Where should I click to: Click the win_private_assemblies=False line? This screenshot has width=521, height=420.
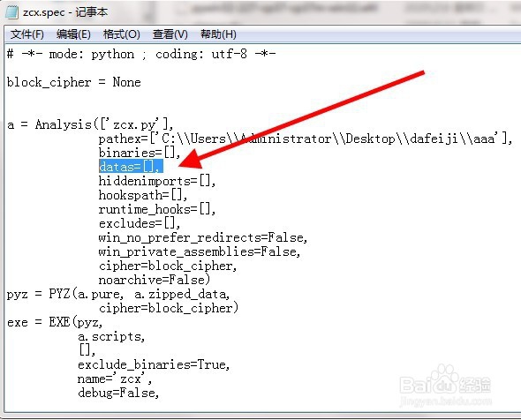[200, 251]
